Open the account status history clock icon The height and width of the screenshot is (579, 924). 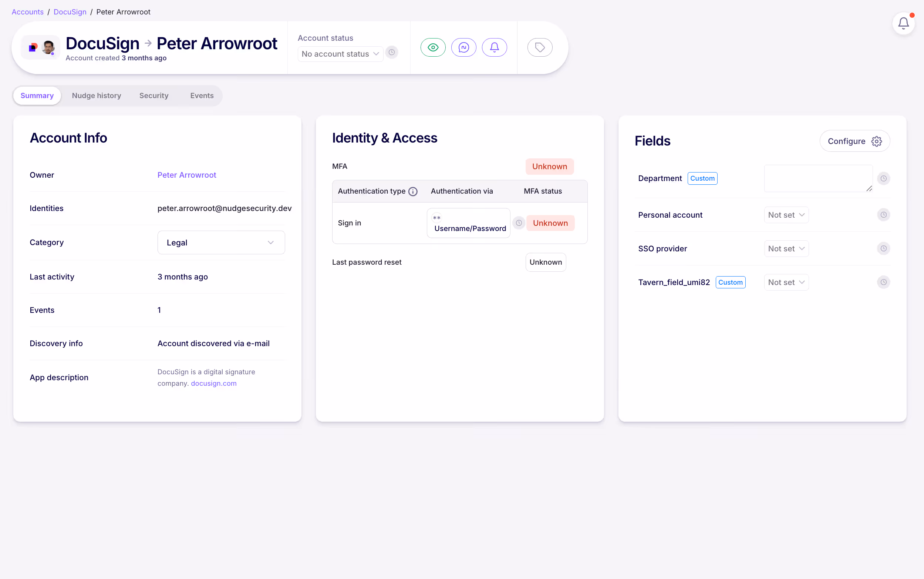coord(391,53)
